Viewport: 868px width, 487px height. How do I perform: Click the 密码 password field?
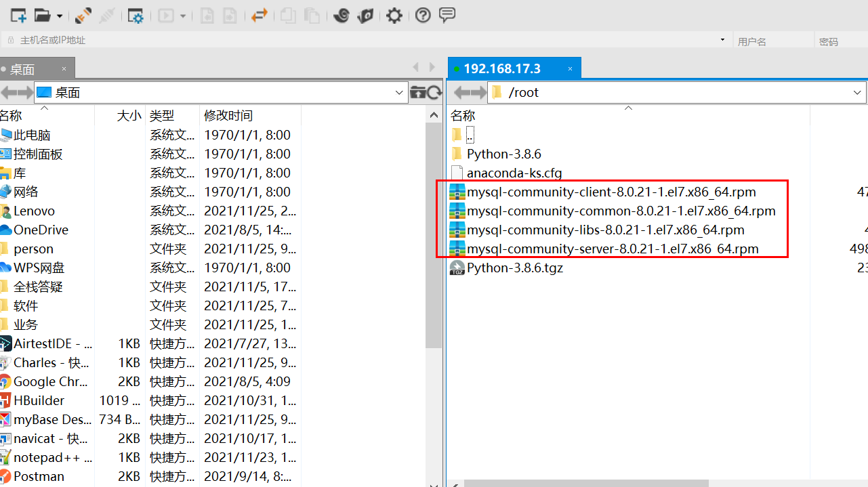tap(842, 41)
